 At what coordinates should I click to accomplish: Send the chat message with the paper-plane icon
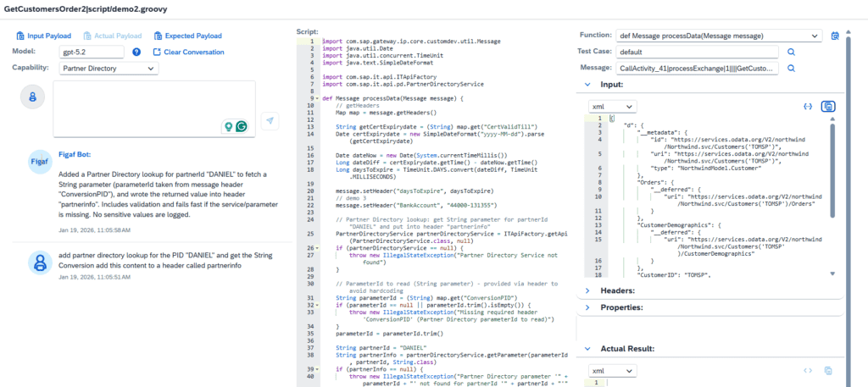pos(270,120)
